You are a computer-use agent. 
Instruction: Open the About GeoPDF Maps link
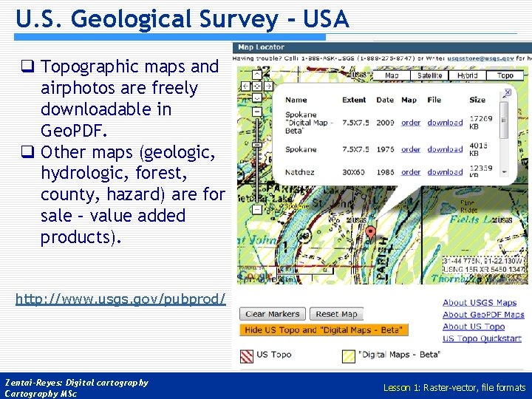point(483,315)
